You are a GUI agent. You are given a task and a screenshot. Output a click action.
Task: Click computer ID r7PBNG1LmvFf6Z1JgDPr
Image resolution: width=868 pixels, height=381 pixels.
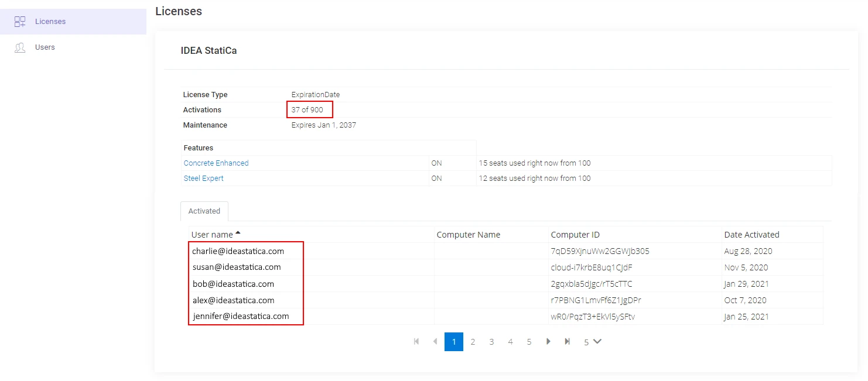pos(596,300)
